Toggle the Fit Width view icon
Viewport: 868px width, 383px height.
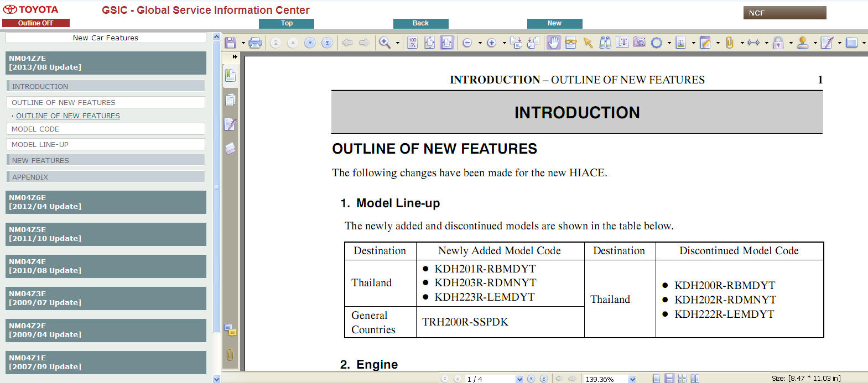[447, 43]
